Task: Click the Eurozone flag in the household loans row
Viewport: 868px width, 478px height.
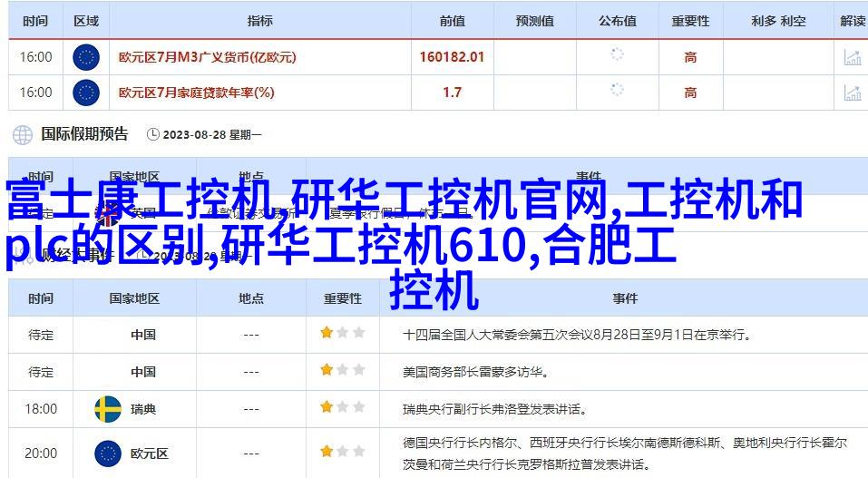Action: [x=86, y=93]
